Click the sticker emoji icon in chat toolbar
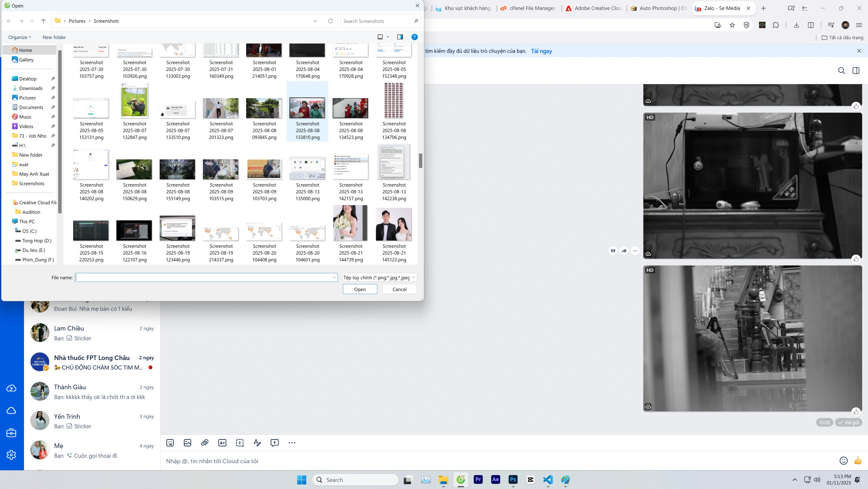Viewport: 868px width, 489px height. pyautogui.click(x=170, y=443)
